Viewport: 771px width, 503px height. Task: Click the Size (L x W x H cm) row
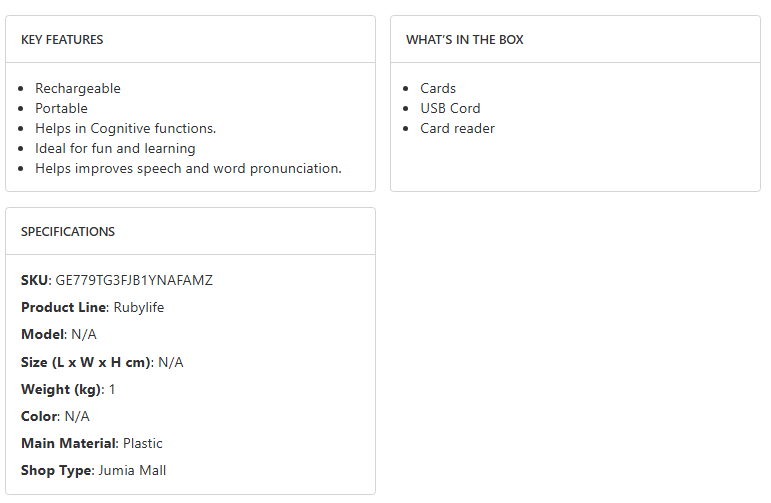tap(102, 362)
